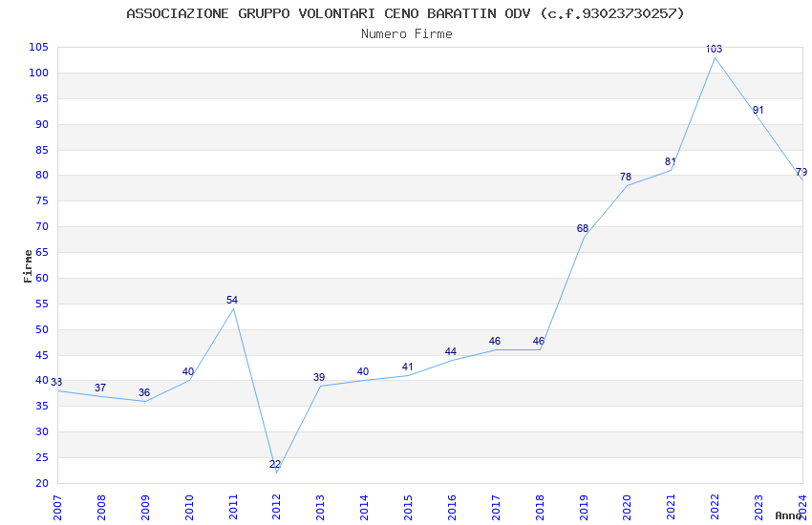Click the y-axis tick label 20

click(42, 484)
